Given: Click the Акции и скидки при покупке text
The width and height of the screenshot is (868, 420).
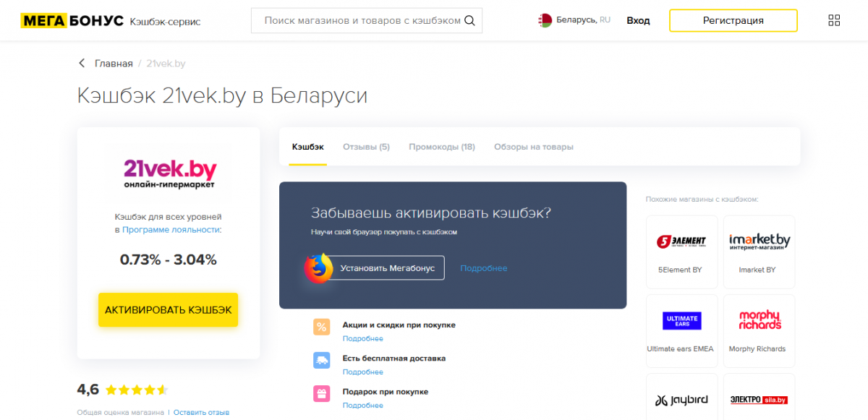Looking at the screenshot, I should [x=399, y=325].
